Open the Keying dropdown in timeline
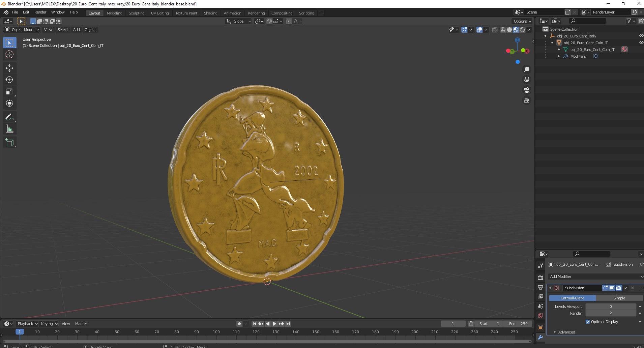The height and width of the screenshot is (348, 644). point(49,324)
